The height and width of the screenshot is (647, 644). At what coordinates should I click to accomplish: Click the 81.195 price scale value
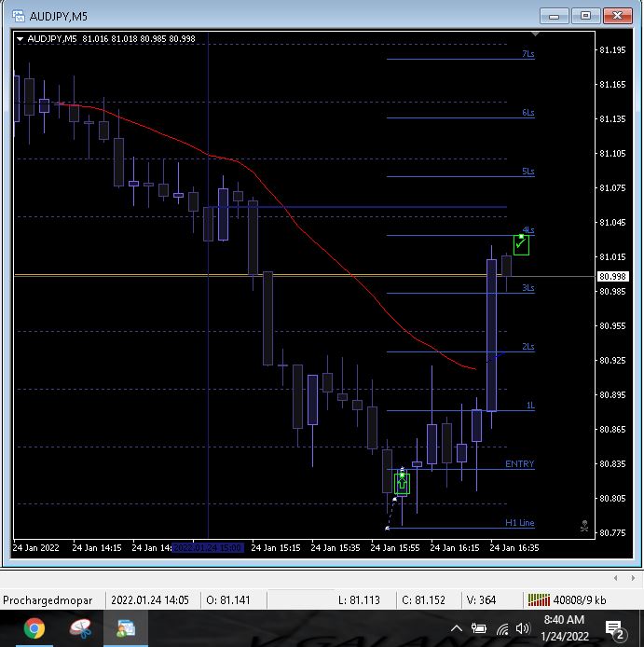pos(612,50)
